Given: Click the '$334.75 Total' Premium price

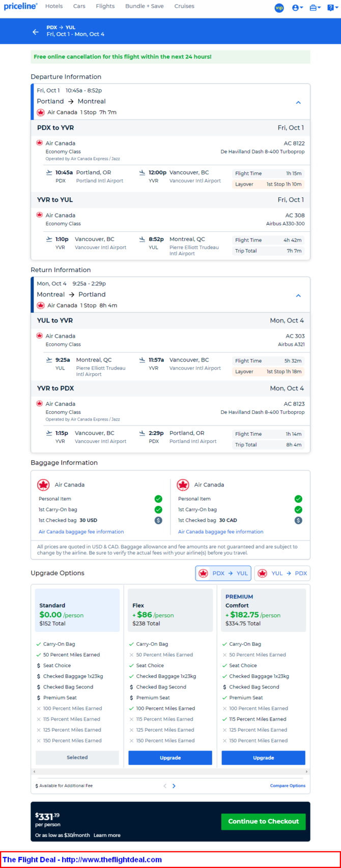Looking at the screenshot, I should click(243, 623).
